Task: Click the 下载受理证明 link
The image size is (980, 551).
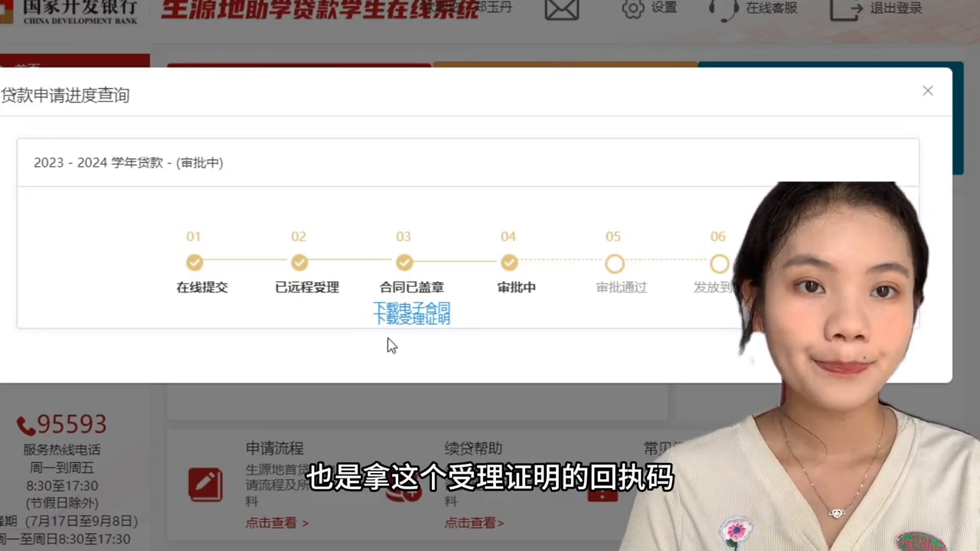Action: point(412,318)
